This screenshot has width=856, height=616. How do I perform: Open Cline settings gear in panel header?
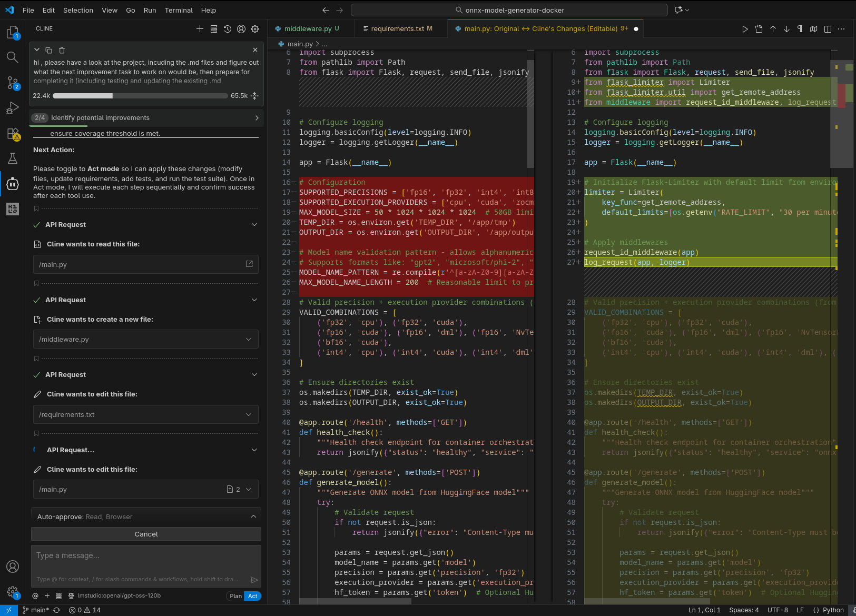[255, 29]
